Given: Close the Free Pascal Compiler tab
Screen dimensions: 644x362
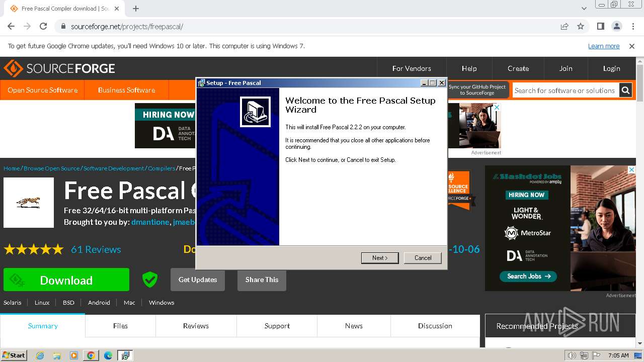Looking at the screenshot, I should click(117, 9).
